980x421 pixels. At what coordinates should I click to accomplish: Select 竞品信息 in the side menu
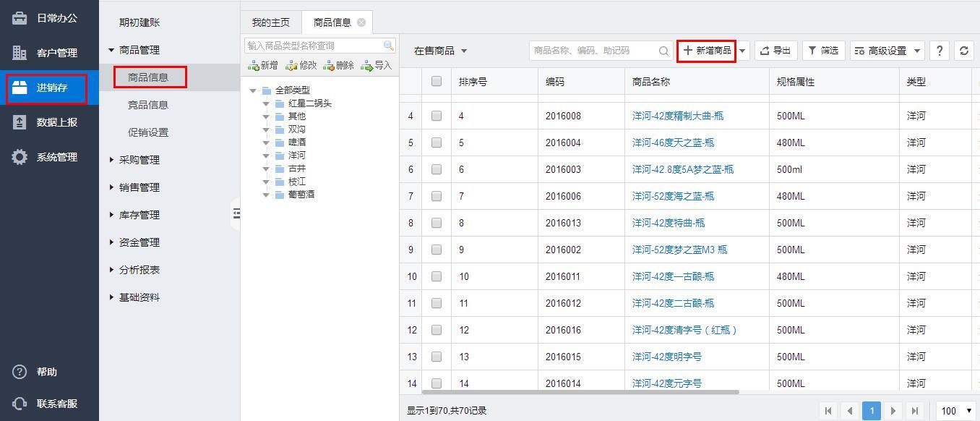tap(147, 105)
